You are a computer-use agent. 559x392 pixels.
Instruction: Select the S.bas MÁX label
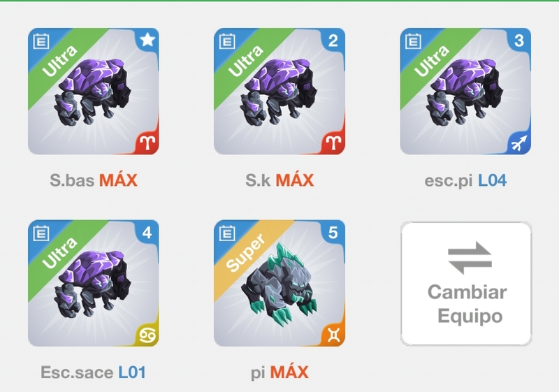click(94, 180)
